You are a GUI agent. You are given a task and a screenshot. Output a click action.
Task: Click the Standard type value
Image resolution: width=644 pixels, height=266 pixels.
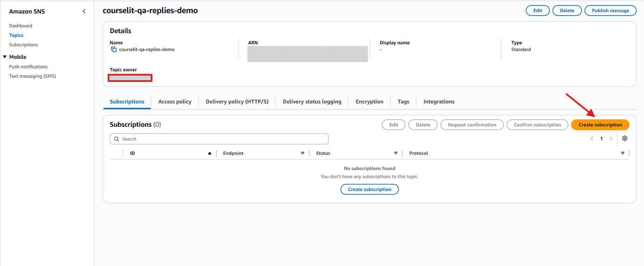point(521,49)
